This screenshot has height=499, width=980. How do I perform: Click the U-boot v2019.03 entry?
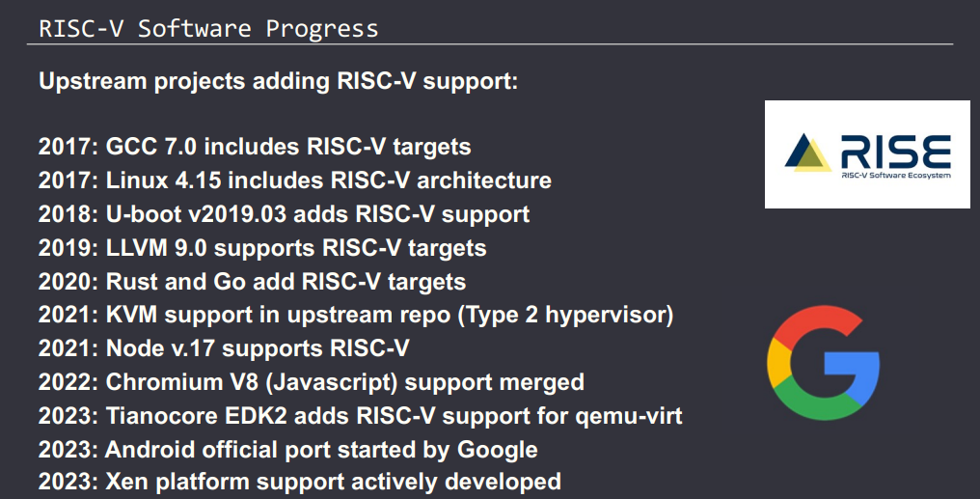point(284,213)
